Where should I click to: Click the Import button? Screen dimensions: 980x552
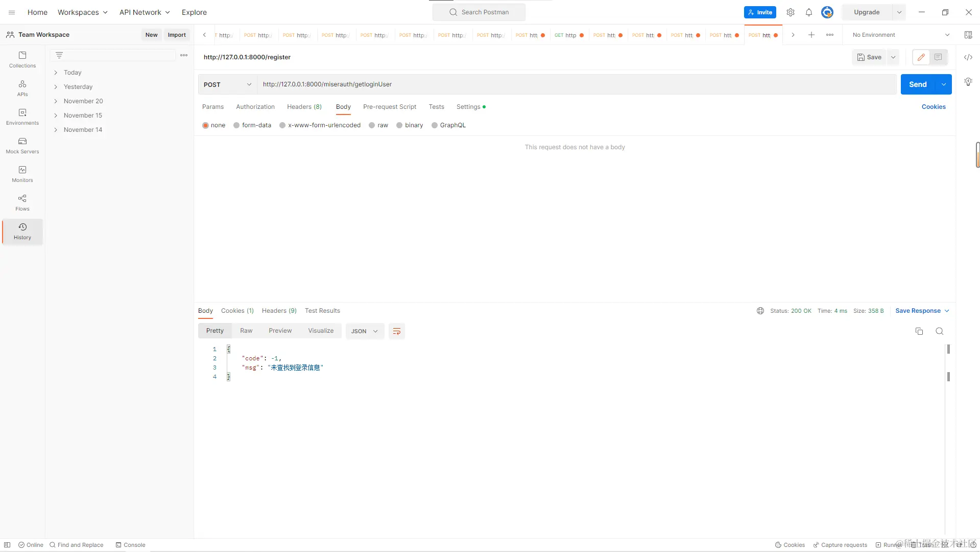click(177, 35)
